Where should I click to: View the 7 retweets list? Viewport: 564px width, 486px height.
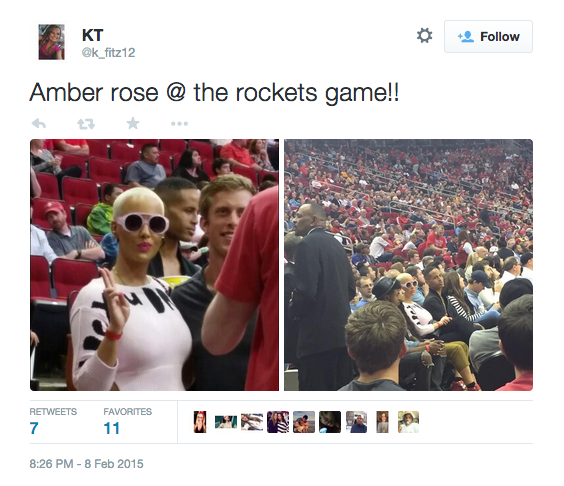tap(53, 422)
